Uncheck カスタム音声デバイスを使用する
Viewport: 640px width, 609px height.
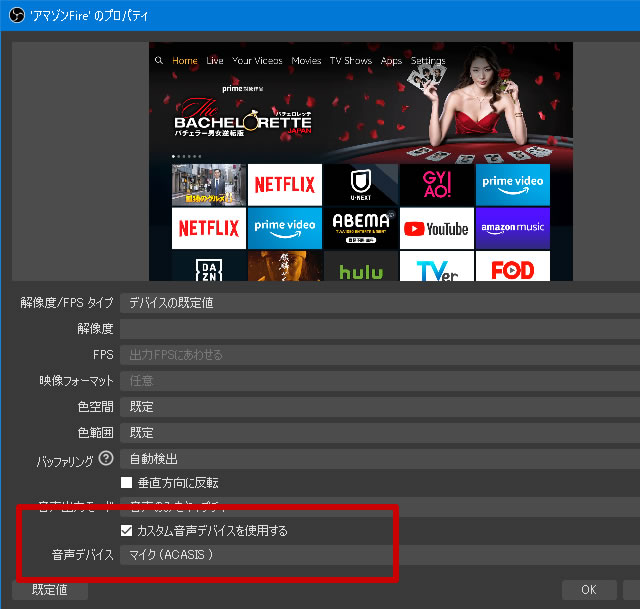tap(127, 530)
